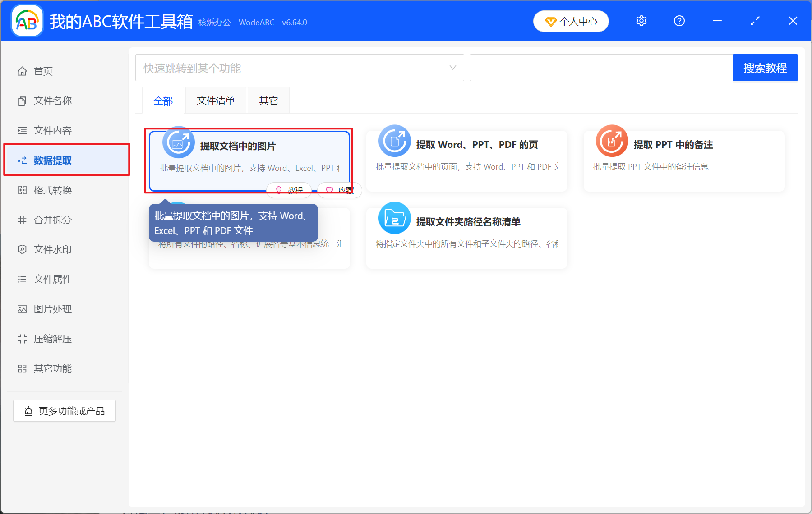Toggle the 收藏 favorite heart on the card

pyautogui.click(x=339, y=190)
